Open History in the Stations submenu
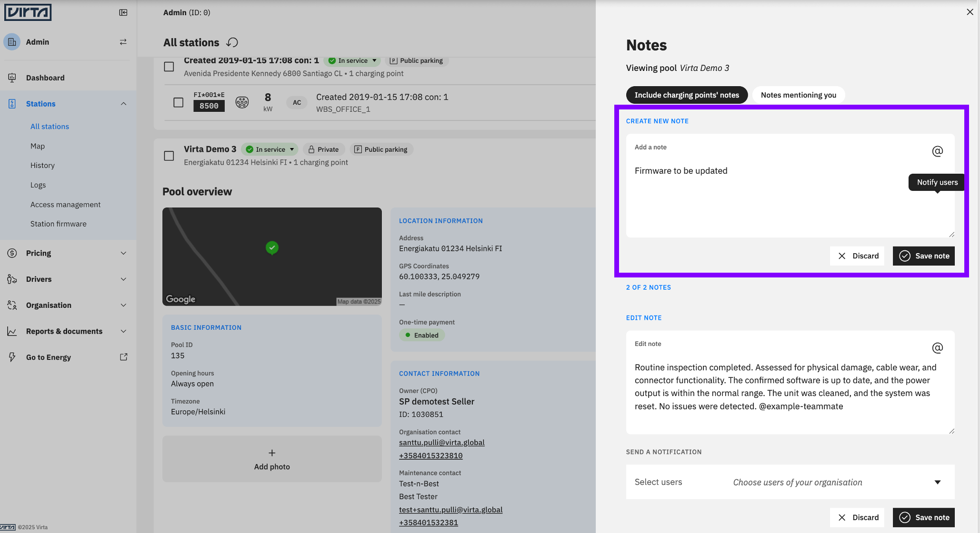The height and width of the screenshot is (533, 980). click(42, 166)
